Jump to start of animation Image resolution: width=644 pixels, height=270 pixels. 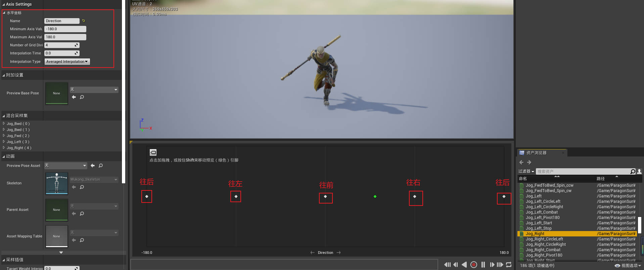(447, 265)
